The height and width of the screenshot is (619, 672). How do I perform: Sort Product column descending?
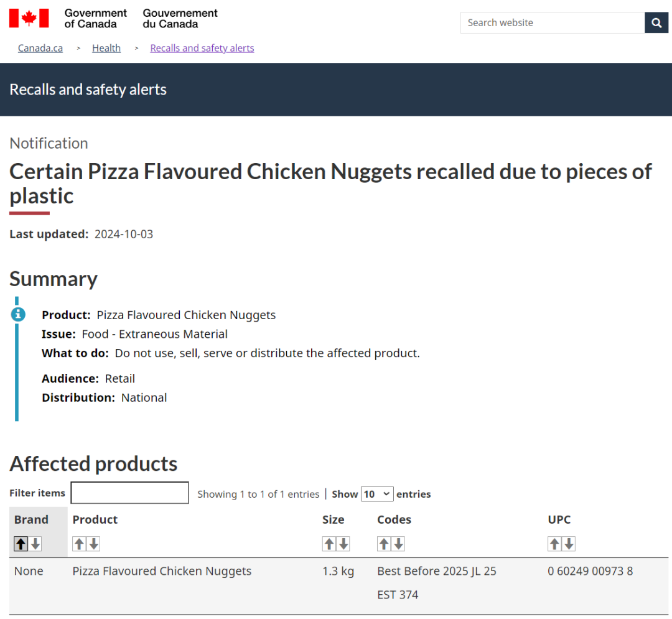pos(94,544)
